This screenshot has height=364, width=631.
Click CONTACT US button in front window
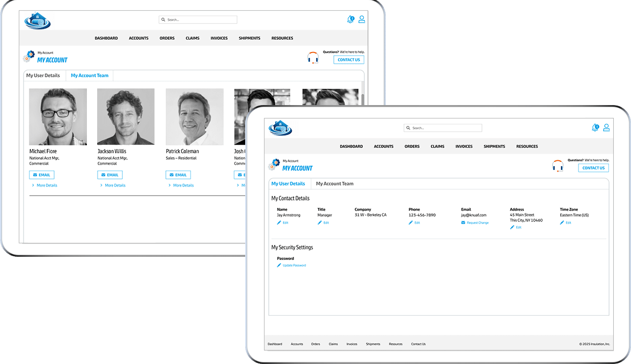coord(593,168)
